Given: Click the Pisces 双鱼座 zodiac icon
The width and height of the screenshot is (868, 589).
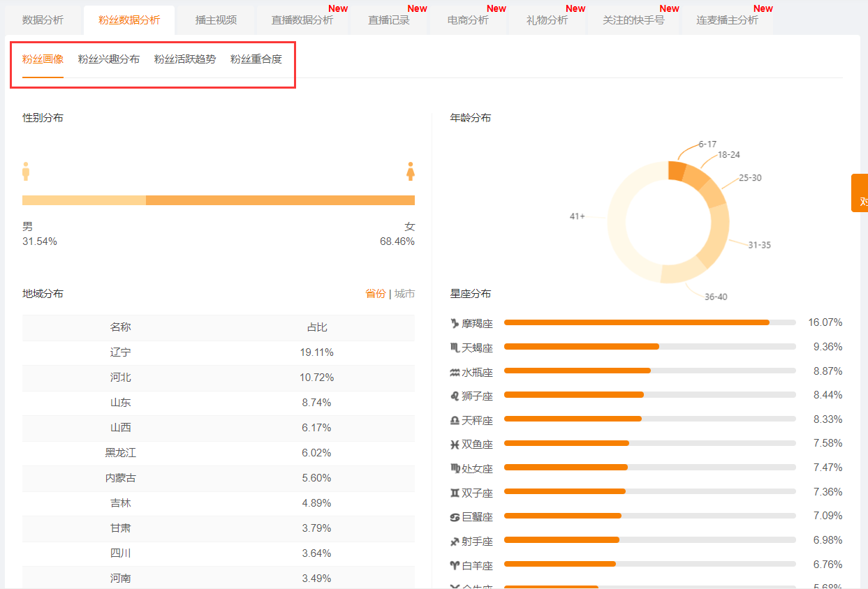Looking at the screenshot, I should pos(455,444).
